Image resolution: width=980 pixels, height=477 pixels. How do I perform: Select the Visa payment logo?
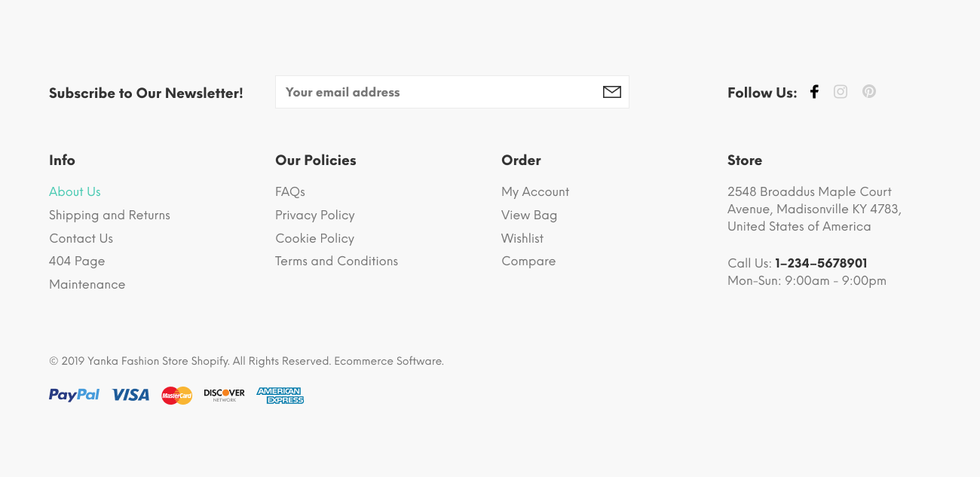pos(130,394)
